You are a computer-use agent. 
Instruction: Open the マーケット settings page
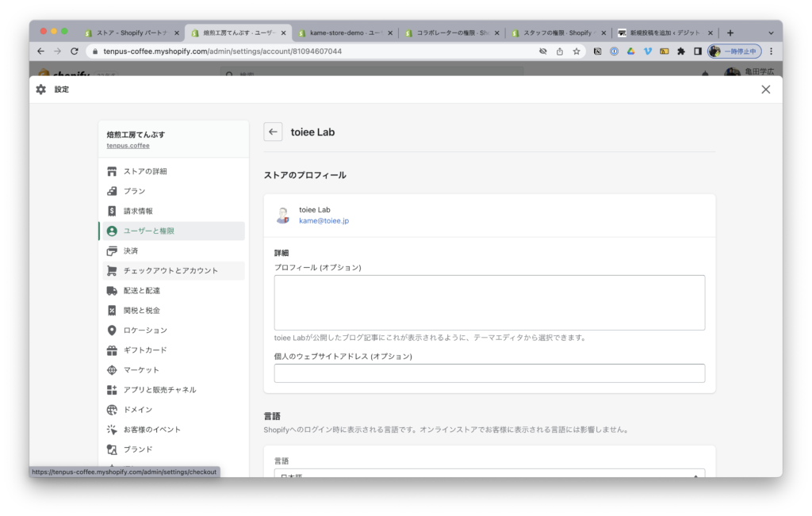click(x=174, y=370)
